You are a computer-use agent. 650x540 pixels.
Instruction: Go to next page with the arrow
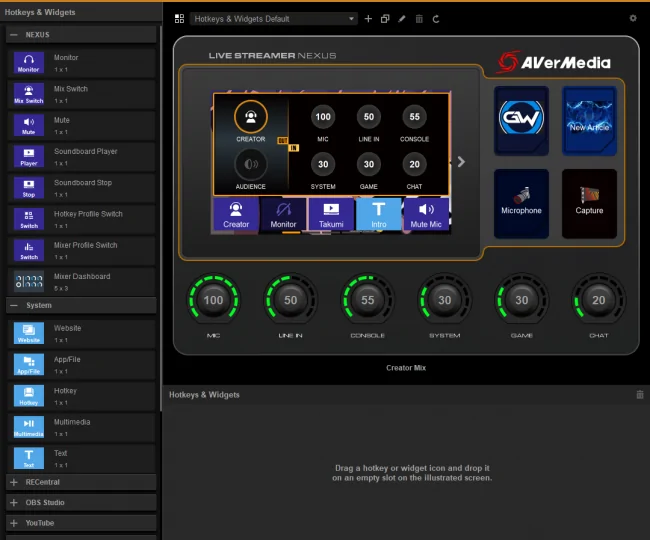coord(461,162)
